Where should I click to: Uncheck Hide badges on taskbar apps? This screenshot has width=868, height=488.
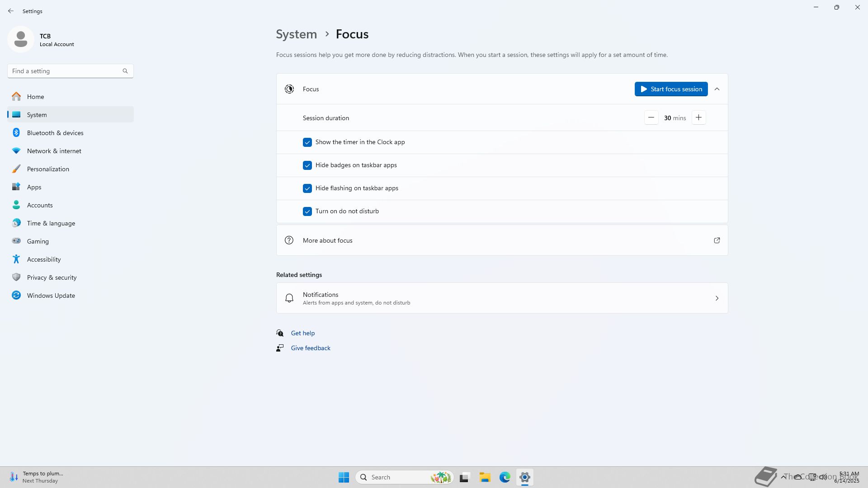[x=307, y=165]
